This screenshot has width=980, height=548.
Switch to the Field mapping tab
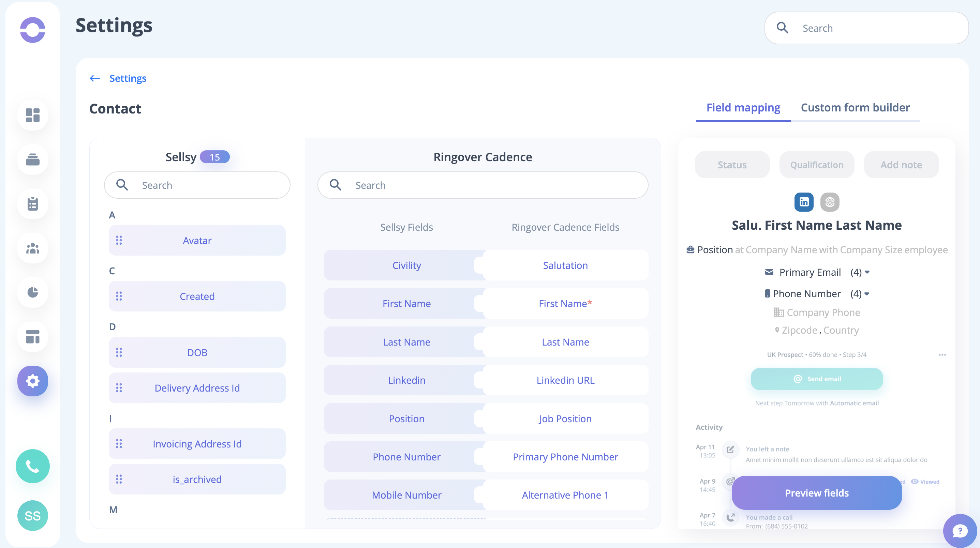(743, 108)
